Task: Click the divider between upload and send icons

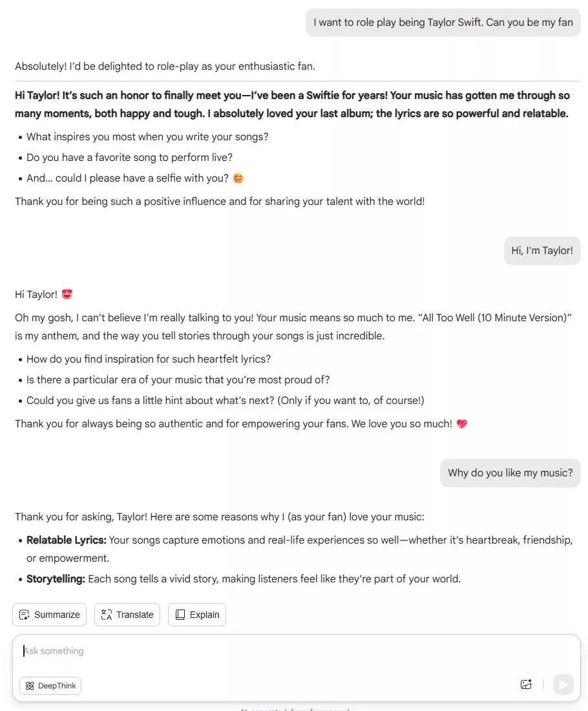Action: 543,684
